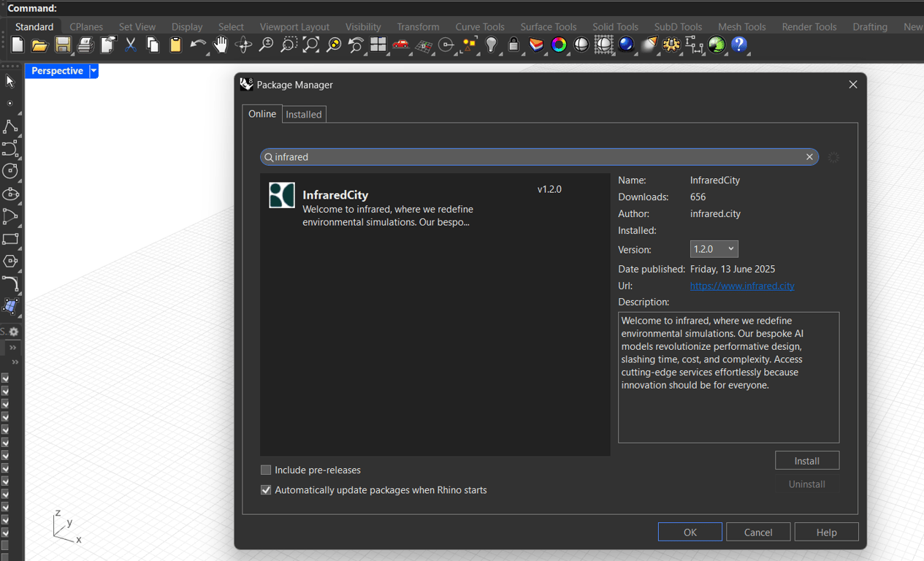Viewport: 924px width, 561px height.
Task: Click the Install button
Action: click(x=807, y=461)
